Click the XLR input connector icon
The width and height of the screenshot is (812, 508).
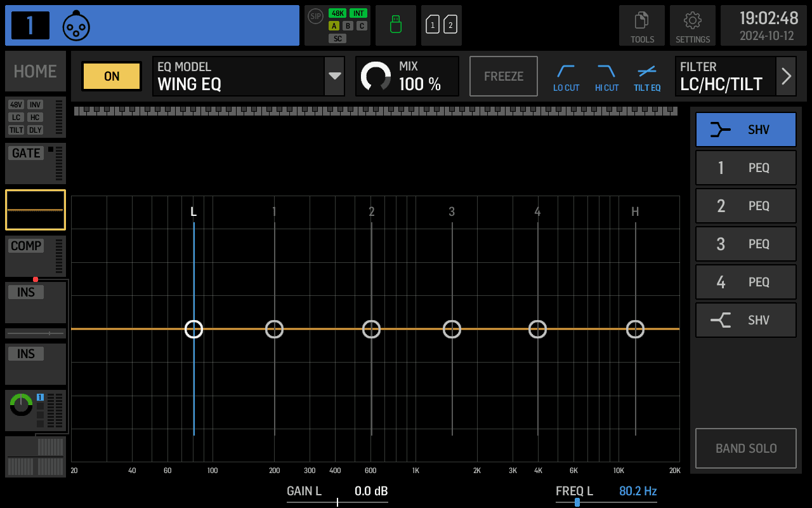click(76, 26)
